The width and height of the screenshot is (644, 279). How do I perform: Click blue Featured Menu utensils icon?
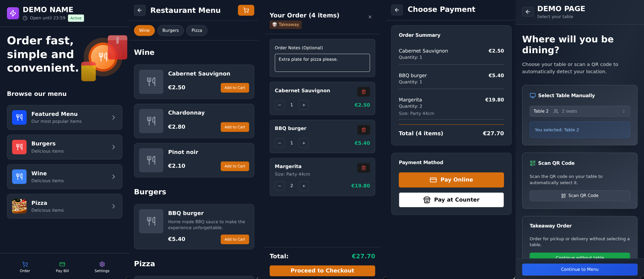click(x=19, y=118)
